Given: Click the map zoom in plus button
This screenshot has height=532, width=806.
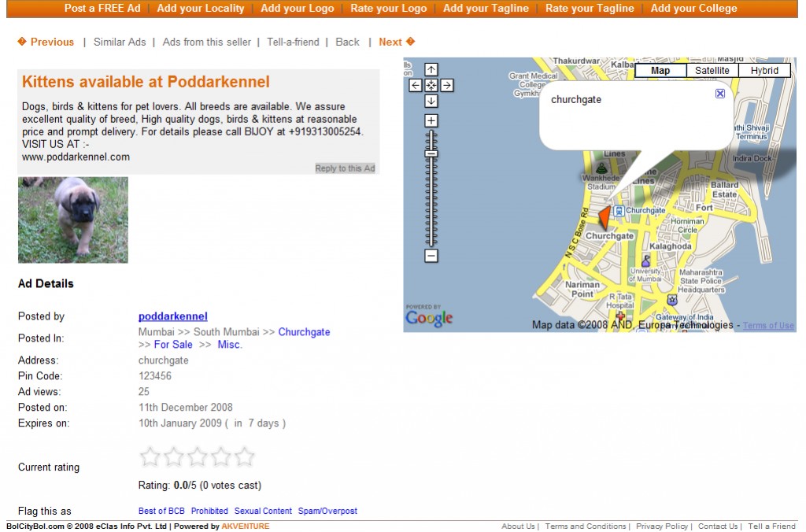Looking at the screenshot, I should click(x=431, y=120).
